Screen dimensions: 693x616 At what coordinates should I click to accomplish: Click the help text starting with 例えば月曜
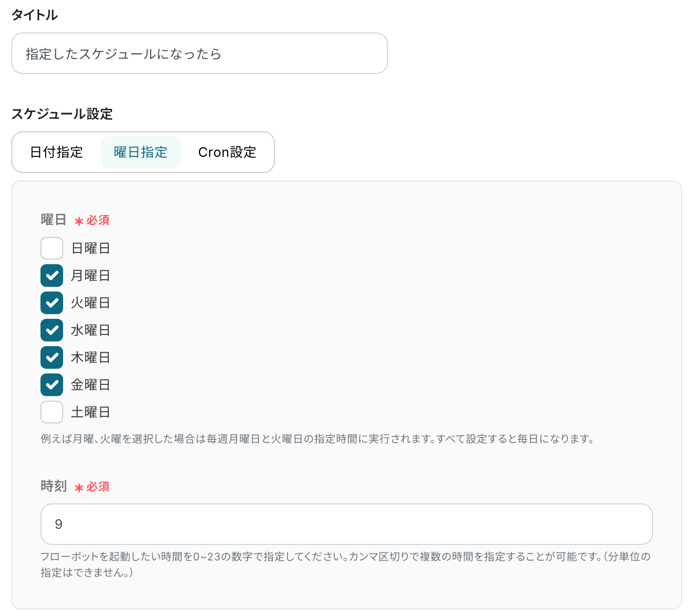(318, 439)
